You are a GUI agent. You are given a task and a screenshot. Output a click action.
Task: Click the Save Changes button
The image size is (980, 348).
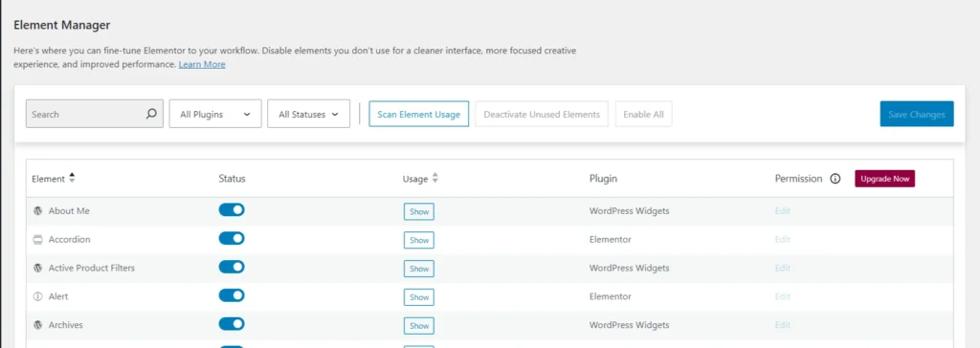917,115
